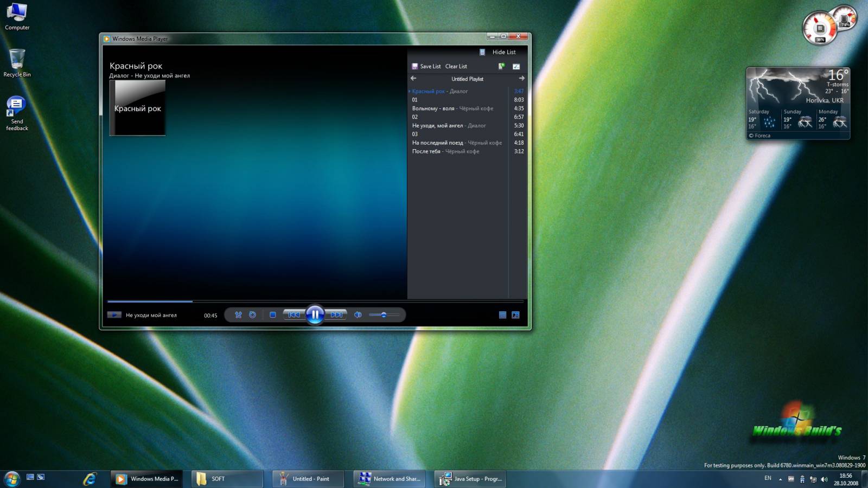Click the Monday forecast in weather gadget

coord(833,119)
